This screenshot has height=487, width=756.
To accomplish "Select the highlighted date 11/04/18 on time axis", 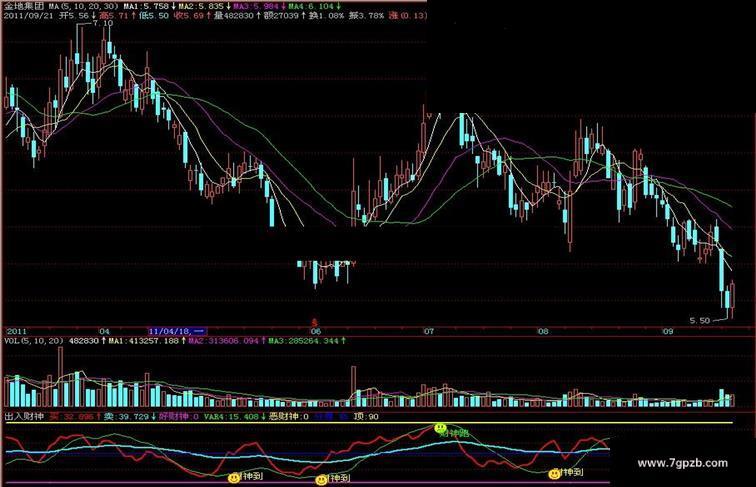I will click(x=177, y=331).
